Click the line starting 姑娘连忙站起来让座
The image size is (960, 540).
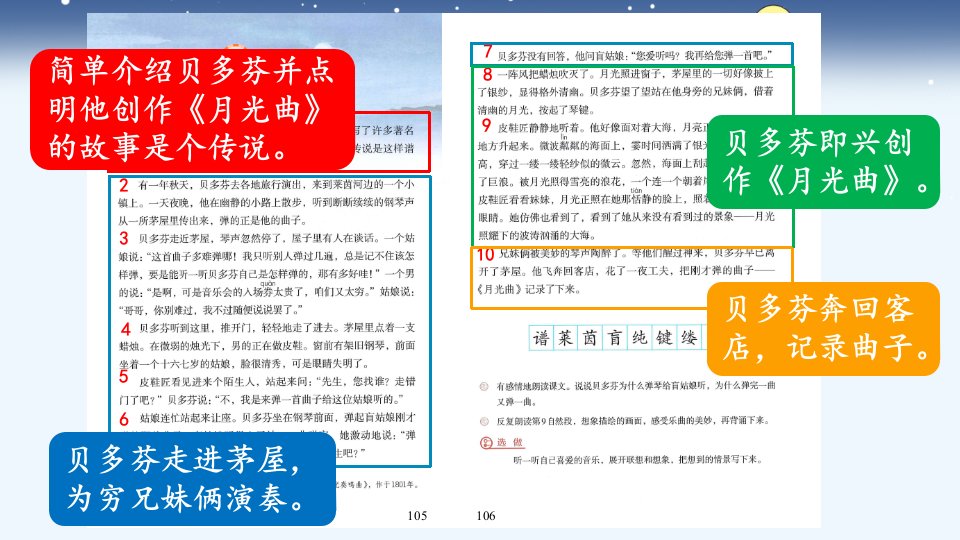[277, 418]
